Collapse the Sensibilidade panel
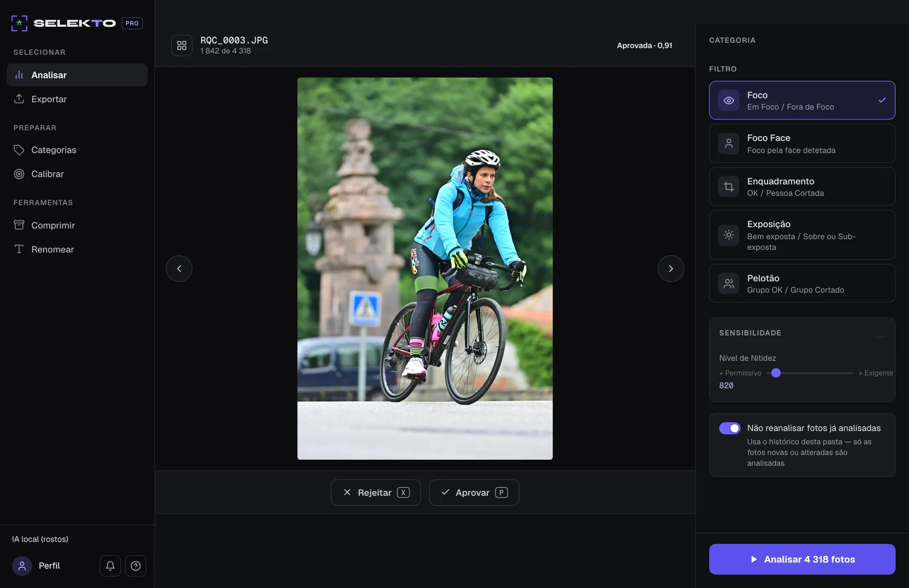Viewport: 909px width, 588px height. pos(880,337)
